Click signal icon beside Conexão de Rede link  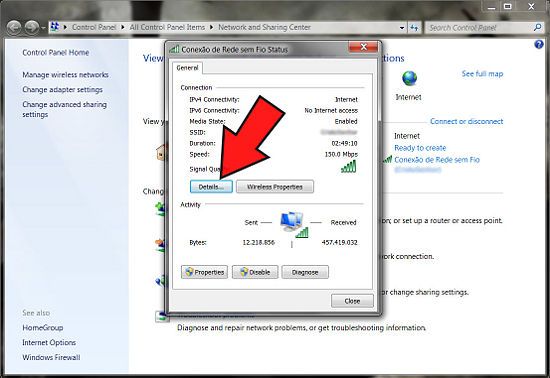[387, 160]
